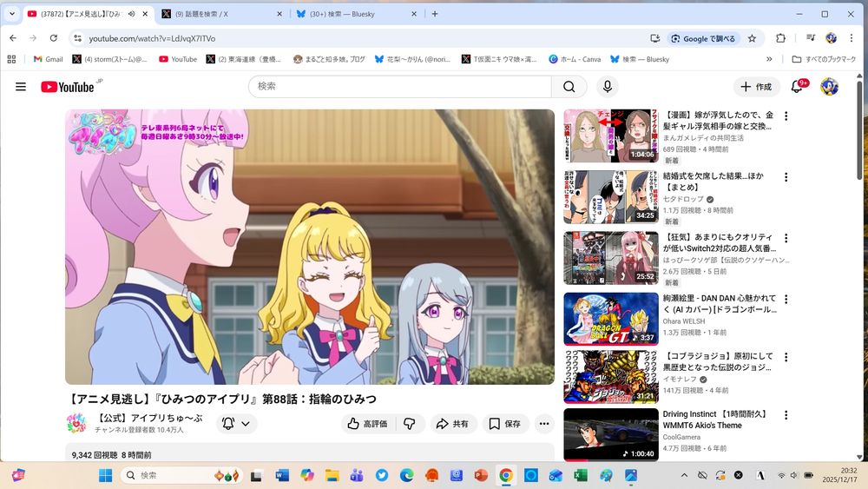
Task: Open the Driving Instinct video thumbnail
Action: click(610, 435)
